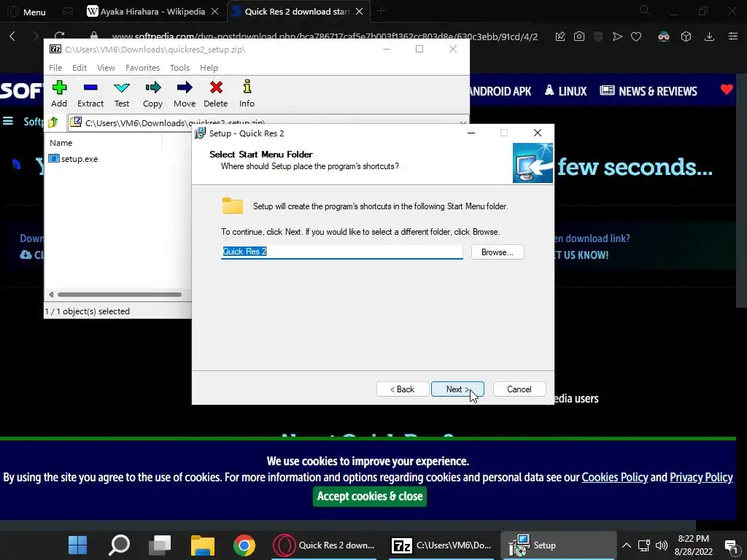Open the Edit menu in 7-Zip
747x560 pixels.
[79, 68]
